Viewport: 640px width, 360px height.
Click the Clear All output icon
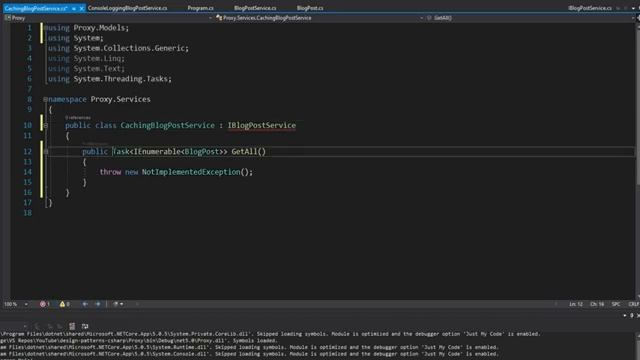click(72, 326)
